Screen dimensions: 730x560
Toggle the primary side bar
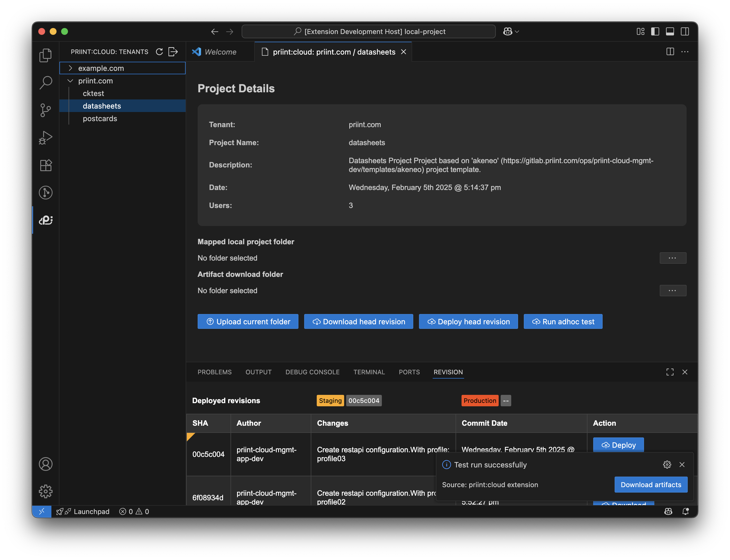[655, 31]
